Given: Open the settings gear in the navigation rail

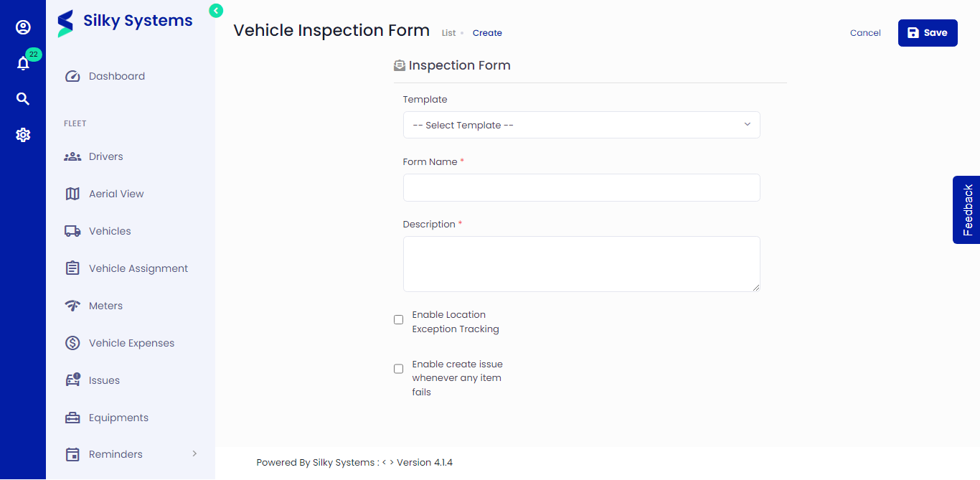Looking at the screenshot, I should pos(23,134).
